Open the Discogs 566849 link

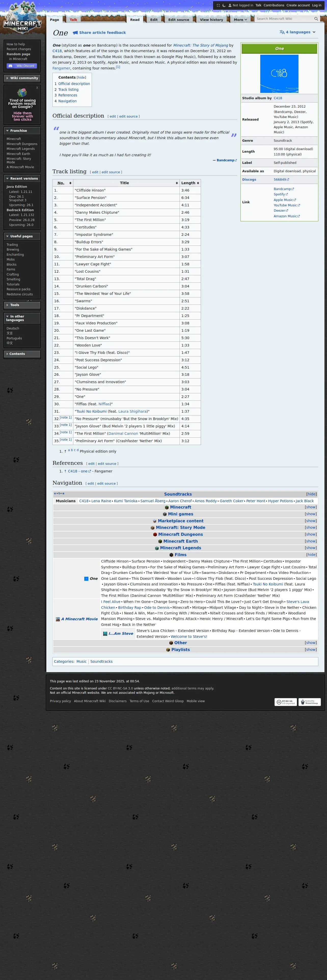pyautogui.click(x=281, y=180)
